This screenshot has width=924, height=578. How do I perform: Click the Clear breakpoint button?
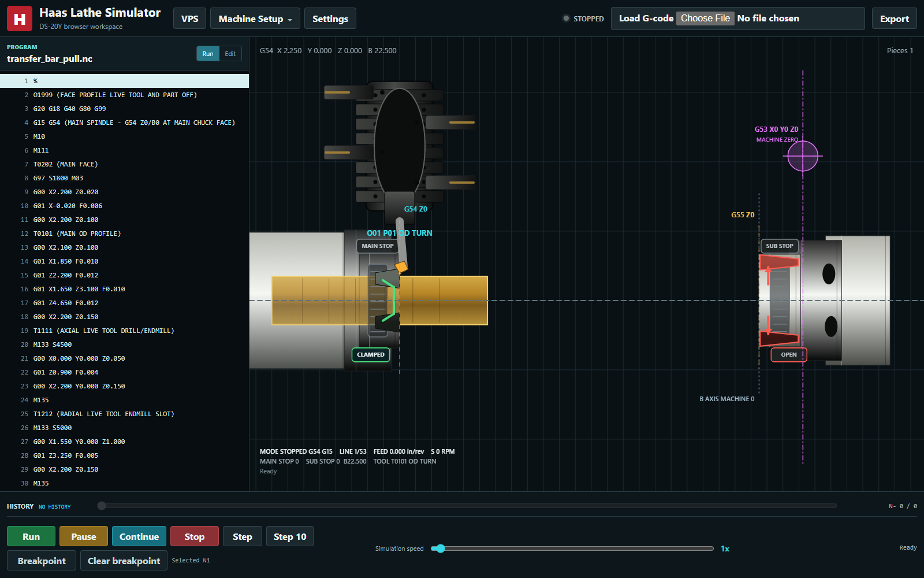point(124,561)
